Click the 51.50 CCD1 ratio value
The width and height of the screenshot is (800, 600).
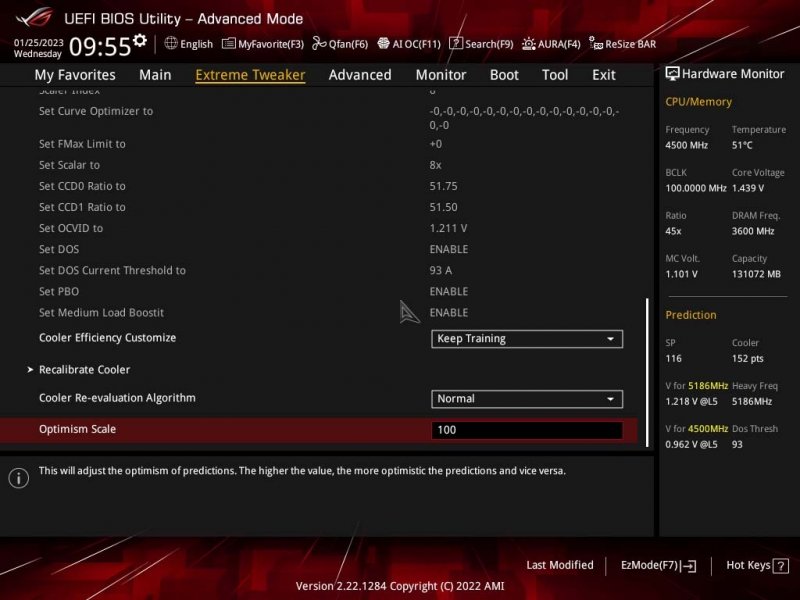coord(443,207)
